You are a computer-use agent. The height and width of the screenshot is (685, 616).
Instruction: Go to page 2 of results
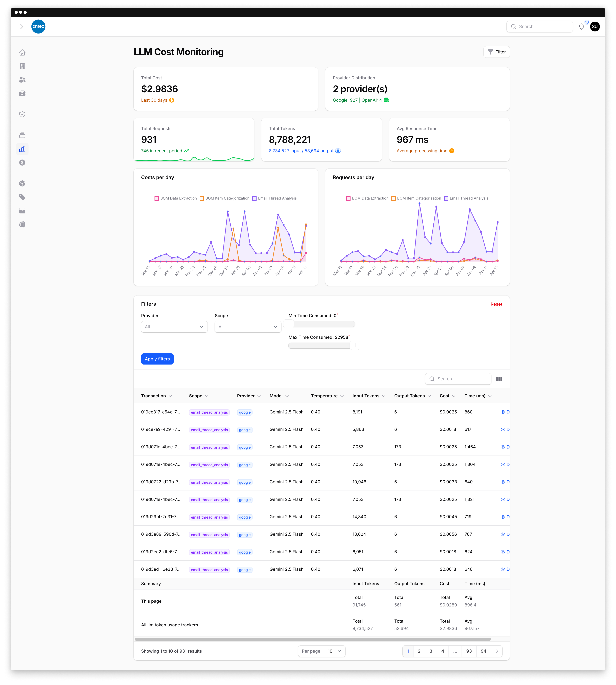point(419,651)
